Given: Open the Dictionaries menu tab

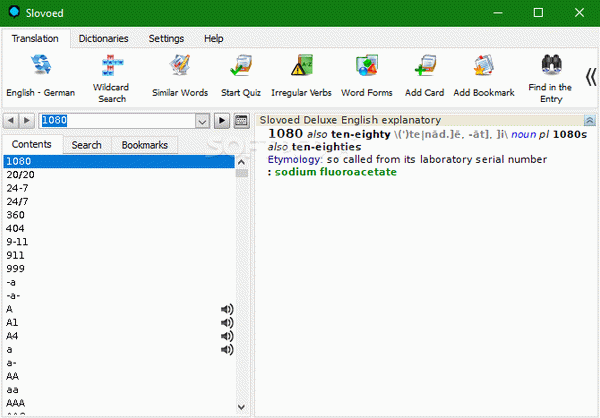Looking at the screenshot, I should point(103,38).
